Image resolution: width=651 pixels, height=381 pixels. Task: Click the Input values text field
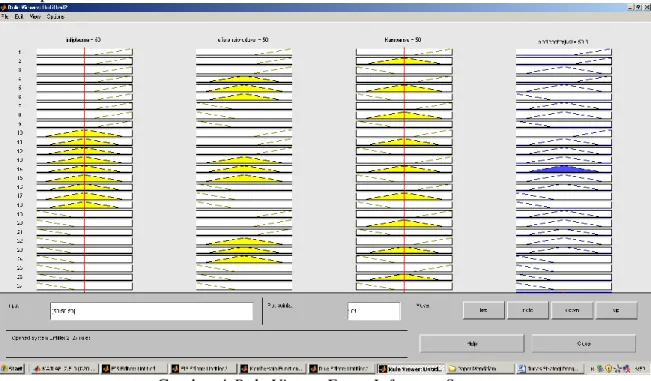151,311
